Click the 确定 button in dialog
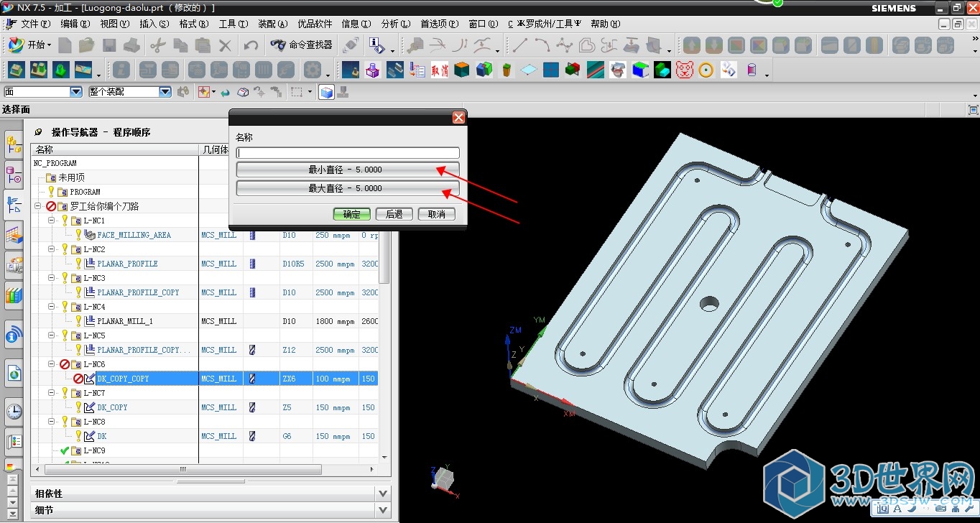 352,214
